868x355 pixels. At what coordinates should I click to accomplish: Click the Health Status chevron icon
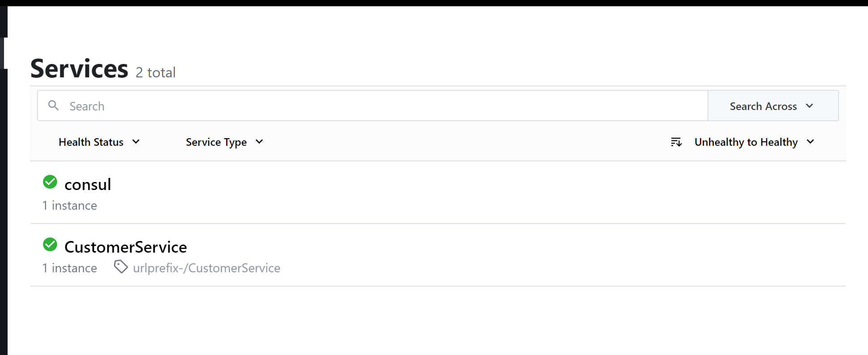click(136, 142)
